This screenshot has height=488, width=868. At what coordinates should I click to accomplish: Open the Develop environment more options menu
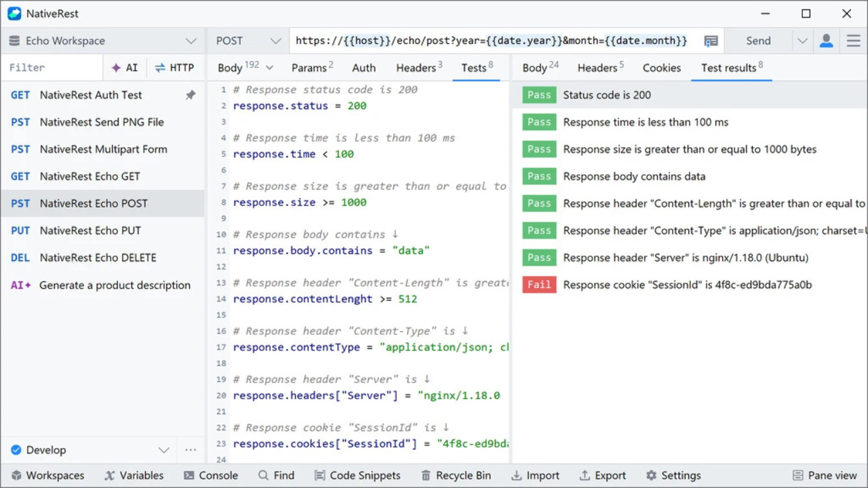191,450
